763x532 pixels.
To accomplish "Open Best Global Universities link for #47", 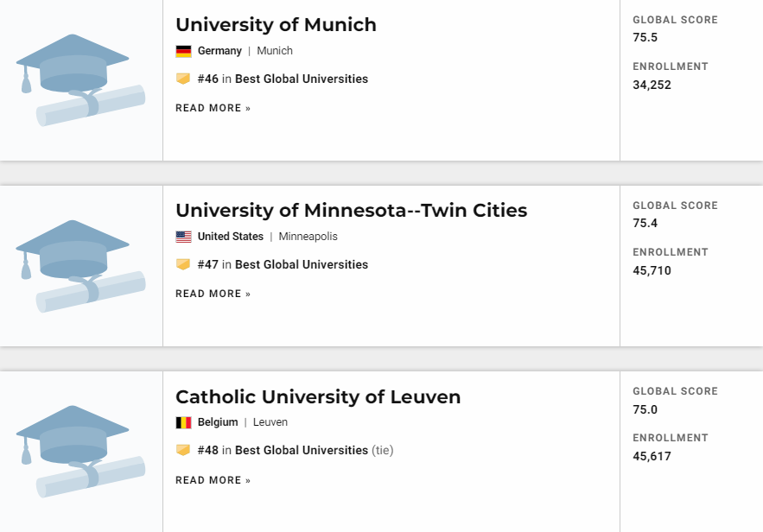I will [301, 264].
